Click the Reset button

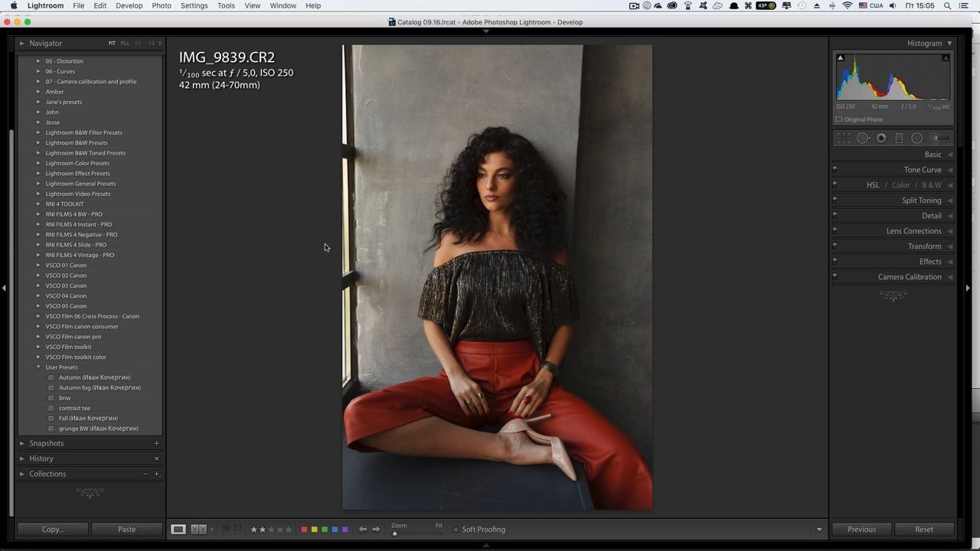point(923,529)
